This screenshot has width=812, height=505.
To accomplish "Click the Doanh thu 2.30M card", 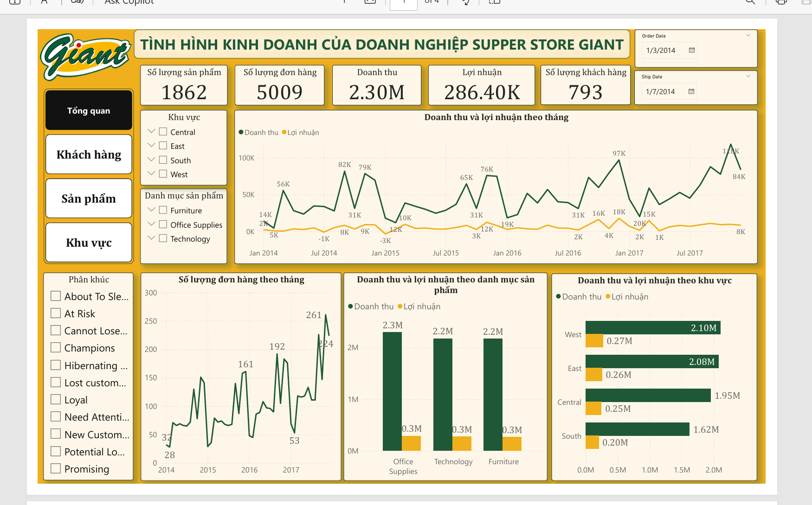I will [377, 85].
